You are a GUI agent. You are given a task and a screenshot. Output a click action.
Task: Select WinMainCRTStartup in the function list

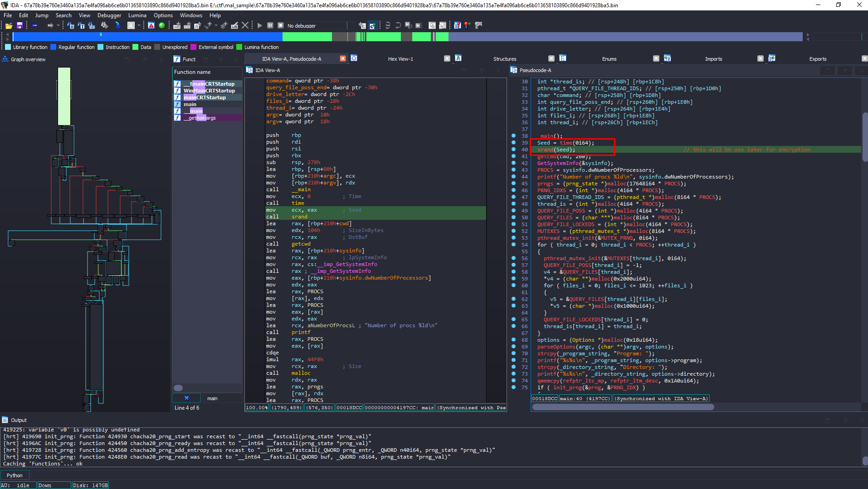pyautogui.click(x=209, y=91)
